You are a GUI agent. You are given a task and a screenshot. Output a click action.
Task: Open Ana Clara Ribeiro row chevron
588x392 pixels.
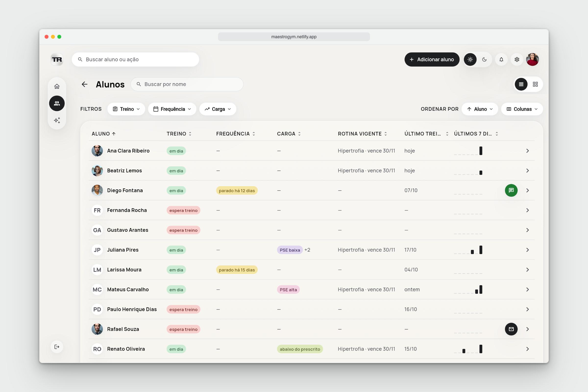[527, 151]
